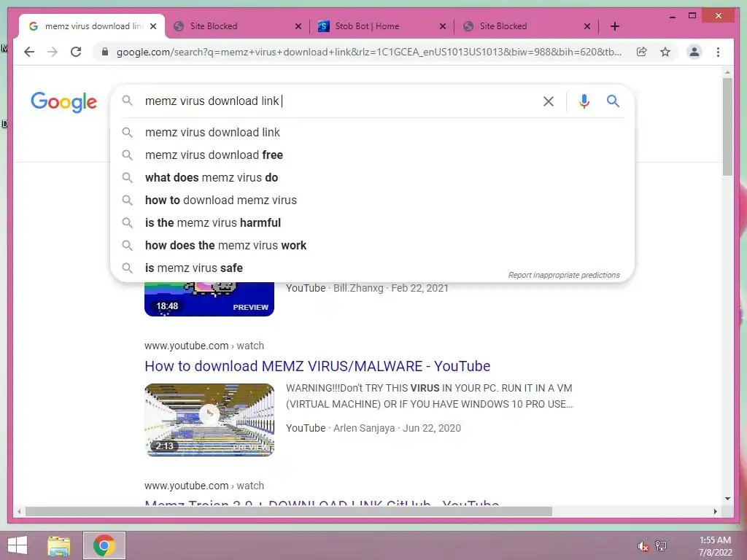Image resolution: width=747 pixels, height=560 pixels.
Task: Choose suggestion 'how does the memz virus work'
Action: (x=372, y=245)
